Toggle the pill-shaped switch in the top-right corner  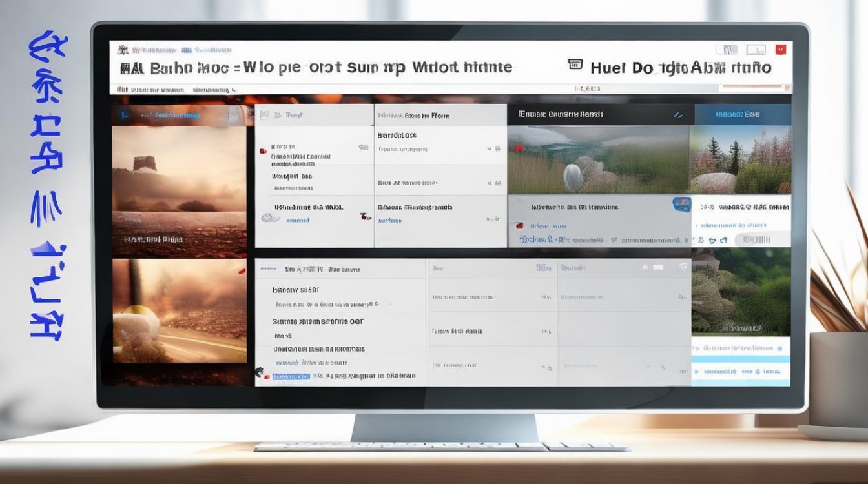(726, 50)
